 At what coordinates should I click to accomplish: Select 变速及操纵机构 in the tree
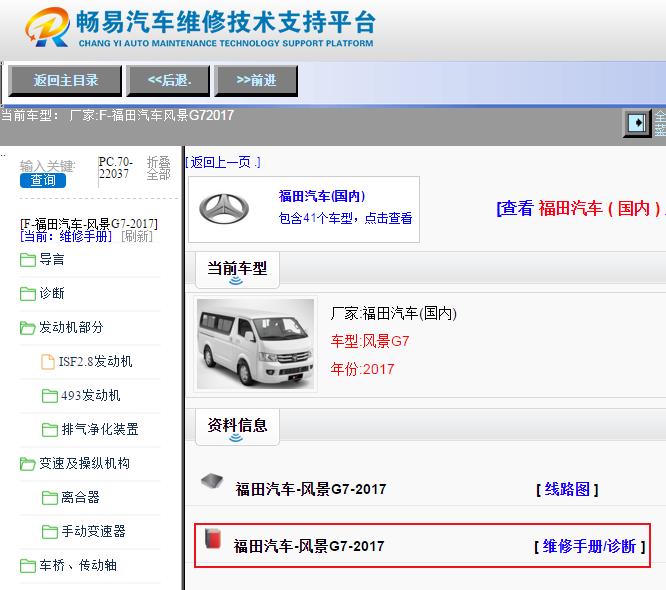point(85,463)
